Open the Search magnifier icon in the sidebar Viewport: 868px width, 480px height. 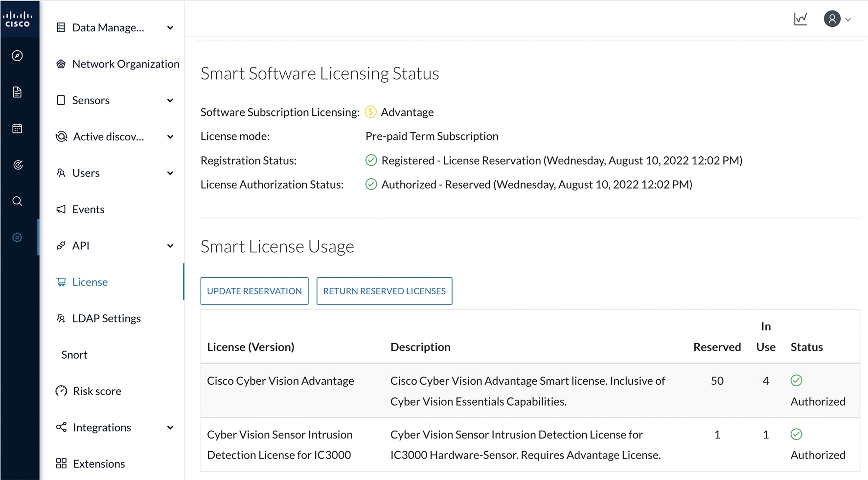pos(18,201)
